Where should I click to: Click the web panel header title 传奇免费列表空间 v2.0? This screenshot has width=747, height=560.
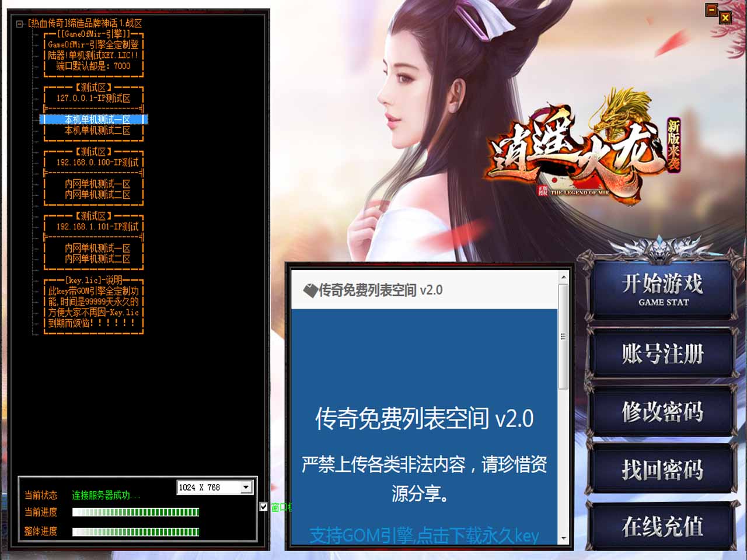pyautogui.click(x=381, y=290)
